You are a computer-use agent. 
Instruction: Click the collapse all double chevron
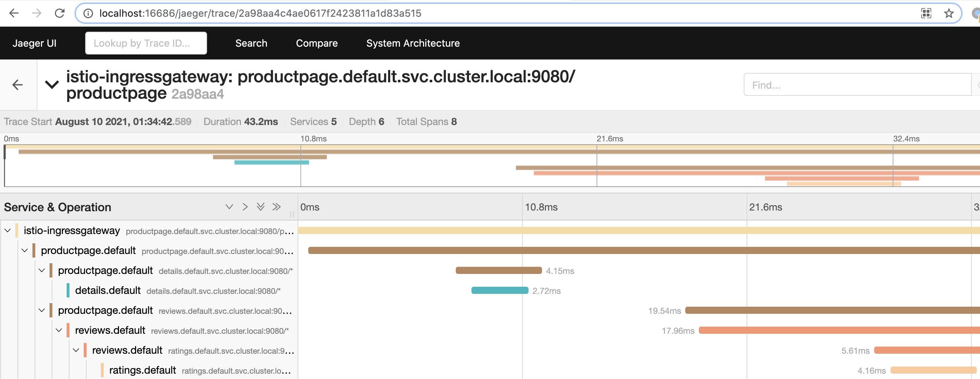click(x=277, y=207)
